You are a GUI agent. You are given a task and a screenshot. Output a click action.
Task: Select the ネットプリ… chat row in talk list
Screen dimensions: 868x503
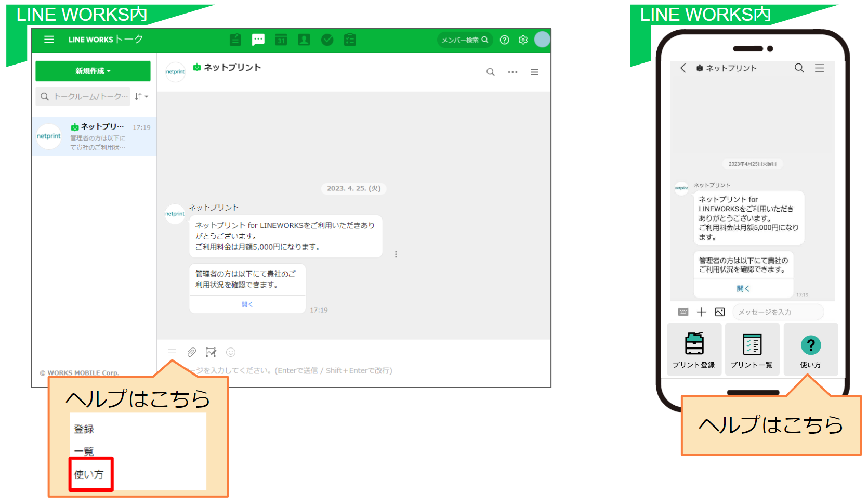pyautogui.click(x=94, y=137)
